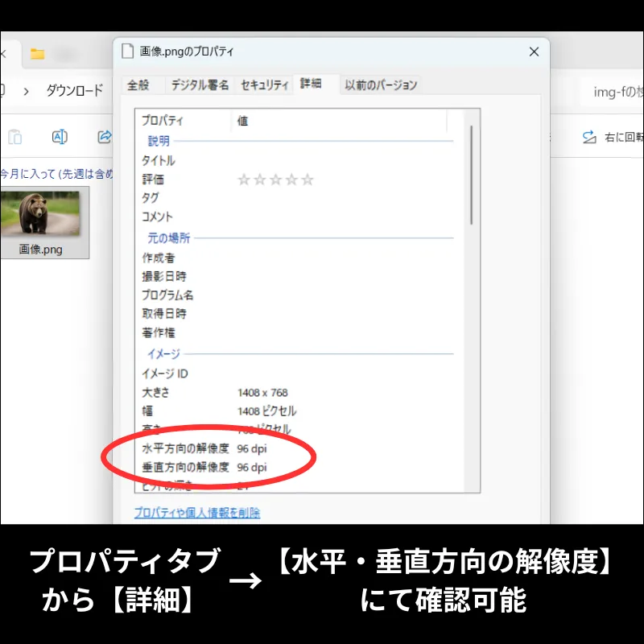Click the プロパティや個人情報を削除 link

point(197,513)
